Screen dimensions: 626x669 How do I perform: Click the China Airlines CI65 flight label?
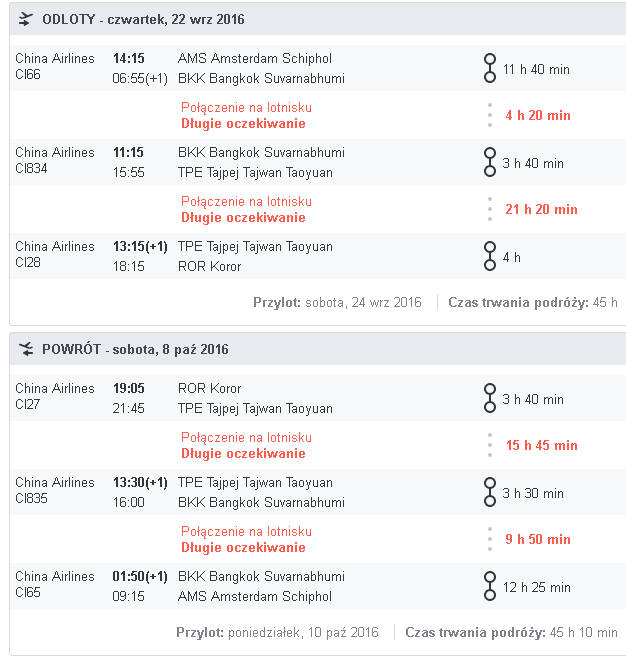pos(55,584)
